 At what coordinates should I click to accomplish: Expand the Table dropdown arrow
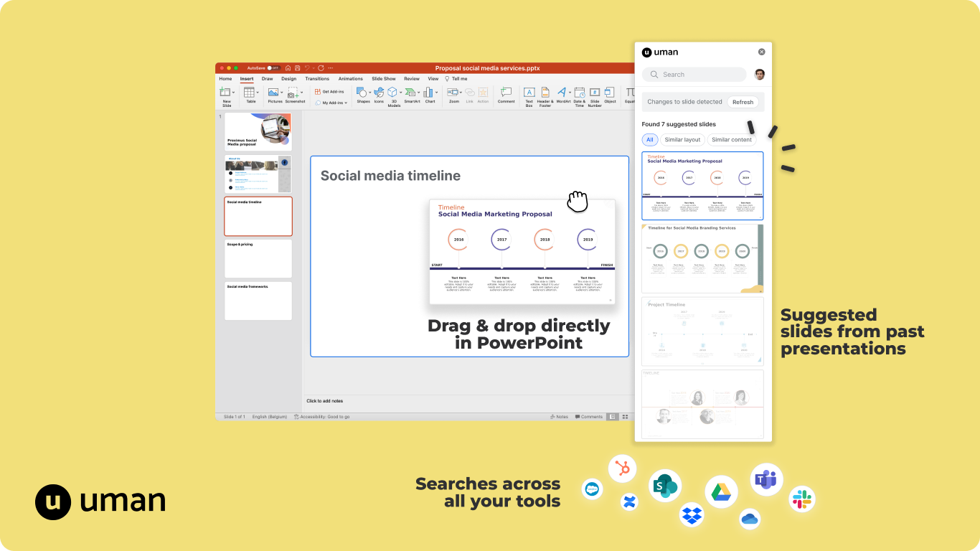coord(258,92)
